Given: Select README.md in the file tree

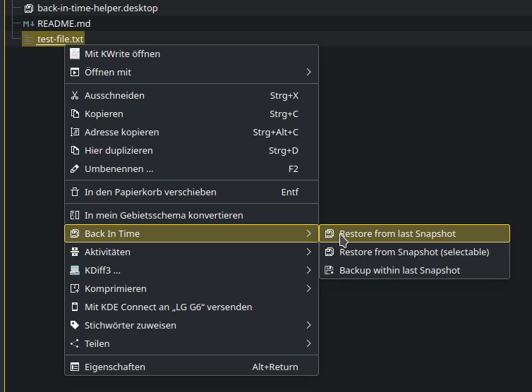Looking at the screenshot, I should [x=64, y=24].
